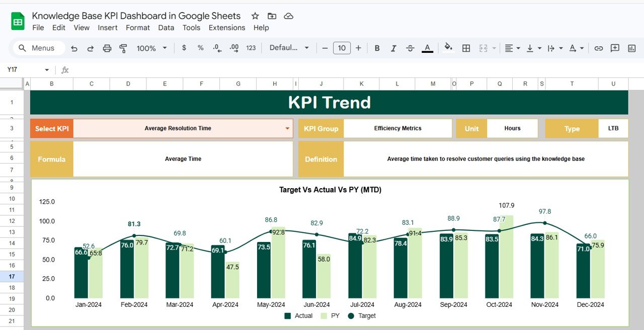The image size is (644, 330).
Task: Click the Redo icon
Action: (91, 48)
